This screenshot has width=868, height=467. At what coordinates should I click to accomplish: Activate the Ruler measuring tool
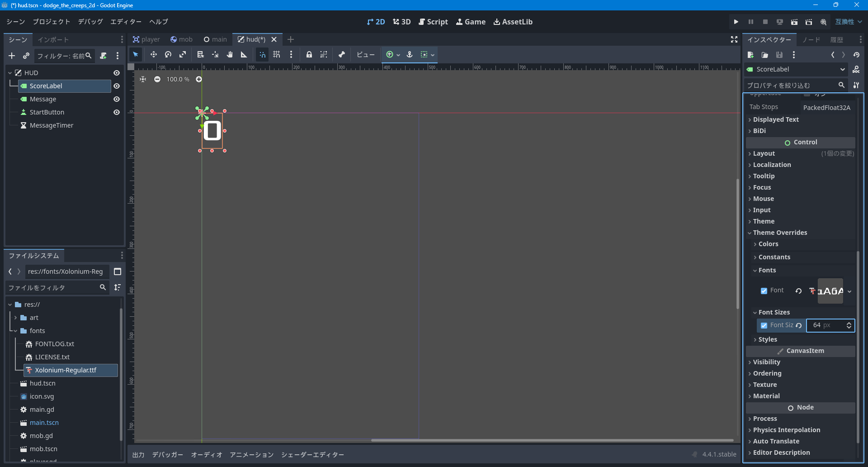[x=244, y=55]
